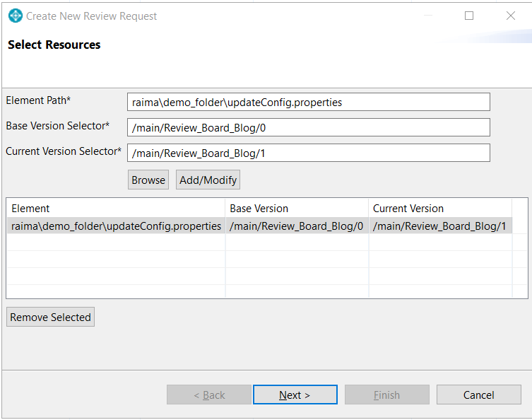This screenshot has width=532, height=420.
Task: Click the Cancel button
Action: point(479,395)
